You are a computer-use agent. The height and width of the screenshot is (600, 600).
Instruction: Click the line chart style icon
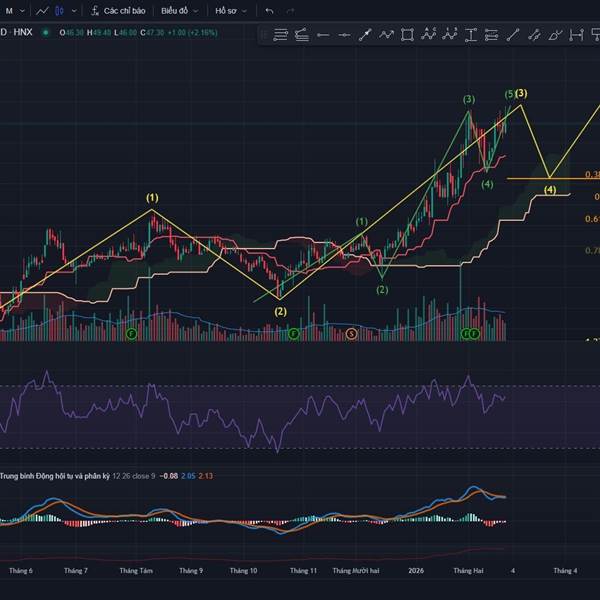[41, 10]
